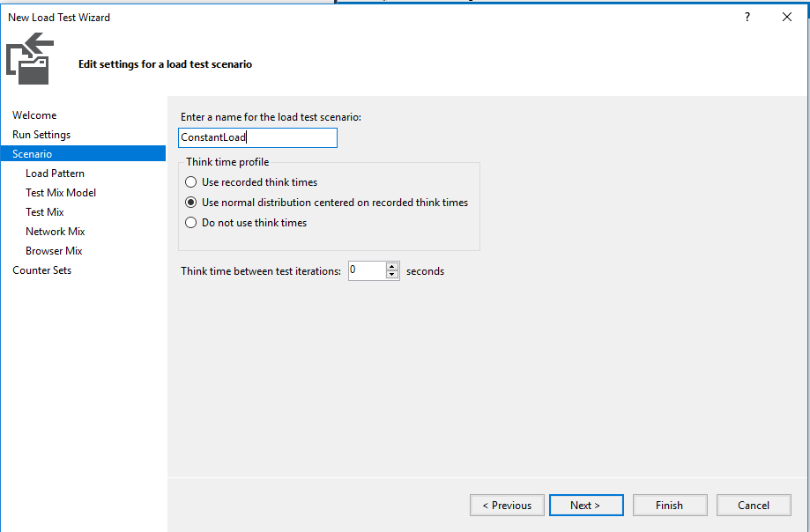Open the Run Settings section
Screen dimensions: 810x532
click(x=41, y=134)
